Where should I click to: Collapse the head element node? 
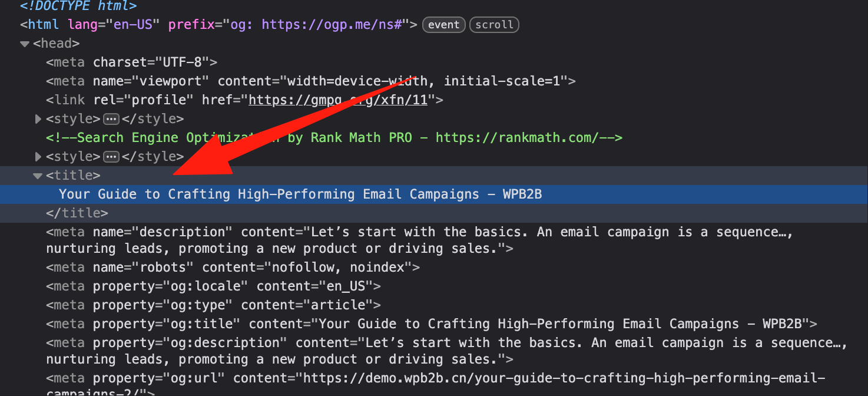point(25,44)
